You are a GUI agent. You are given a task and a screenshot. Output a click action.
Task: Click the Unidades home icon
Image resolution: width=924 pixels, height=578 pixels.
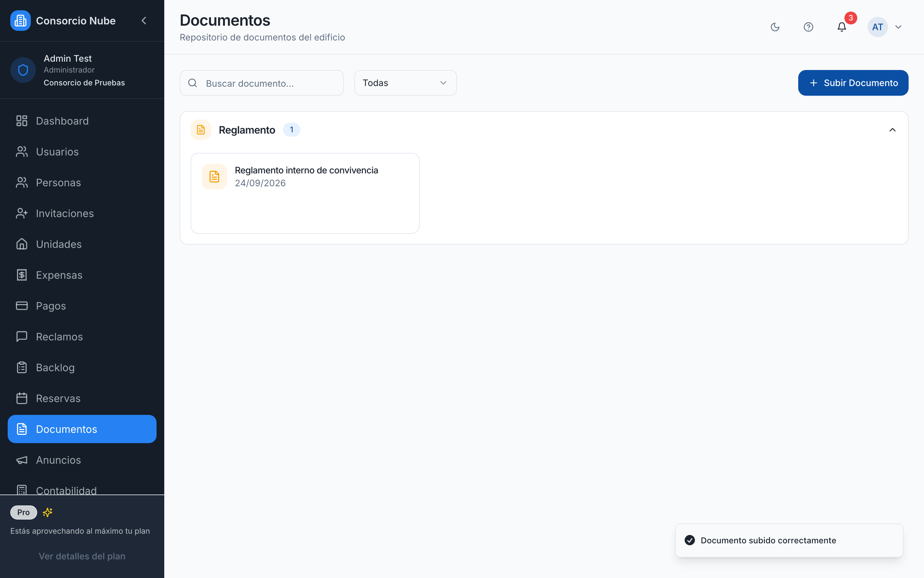[x=22, y=244]
